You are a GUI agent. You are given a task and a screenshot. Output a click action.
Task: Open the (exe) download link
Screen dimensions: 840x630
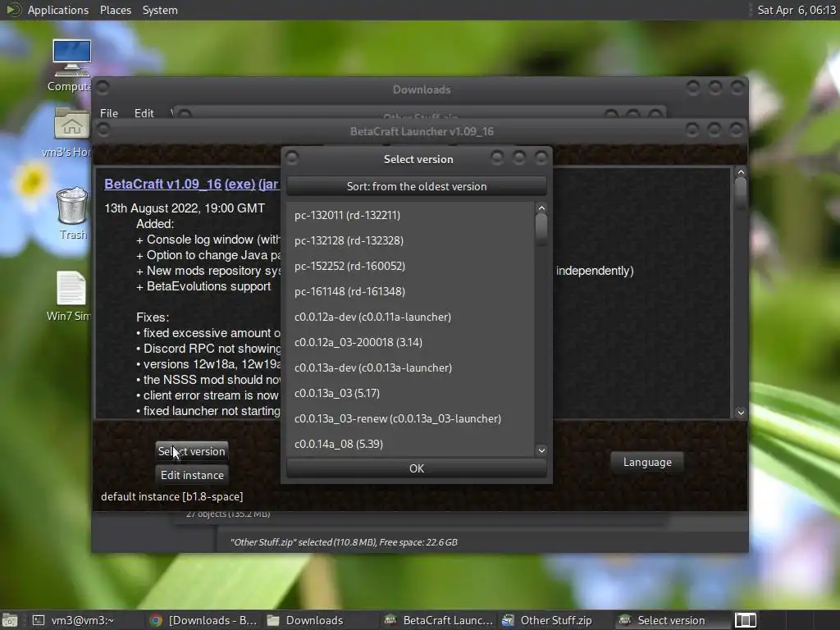pos(240,184)
